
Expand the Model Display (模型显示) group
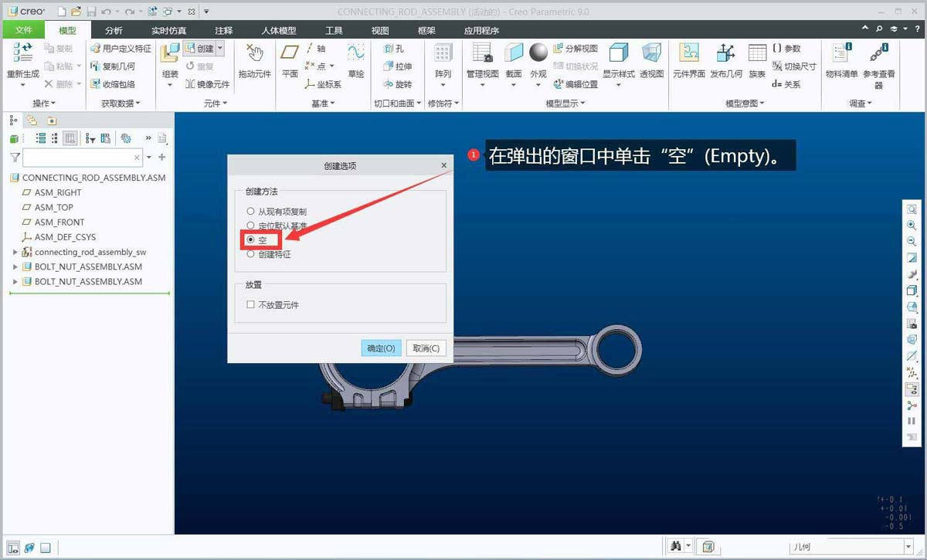click(x=565, y=104)
